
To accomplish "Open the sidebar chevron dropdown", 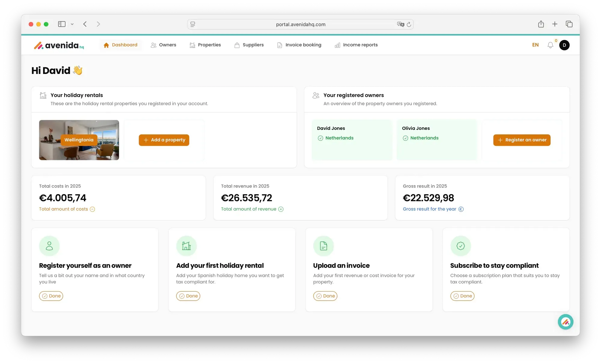I will pyautogui.click(x=72, y=24).
